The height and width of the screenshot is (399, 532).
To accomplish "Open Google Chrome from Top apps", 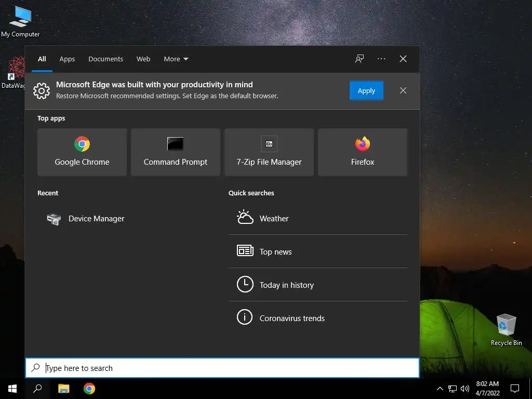I will (x=82, y=152).
